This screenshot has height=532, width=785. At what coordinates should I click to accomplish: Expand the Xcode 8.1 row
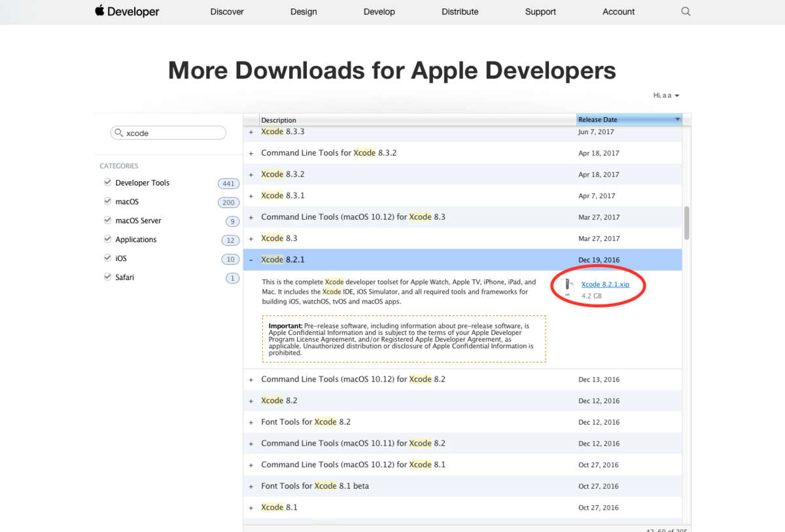point(251,508)
